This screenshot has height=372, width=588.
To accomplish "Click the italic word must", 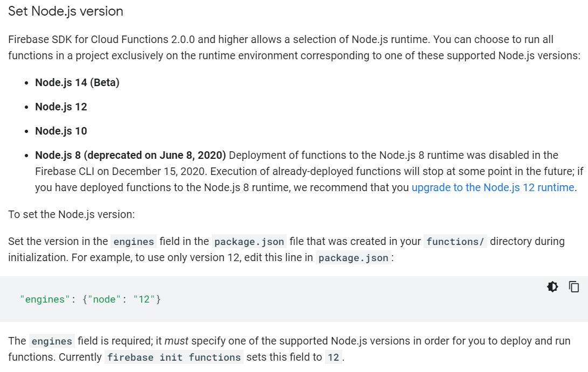I will (176, 341).
